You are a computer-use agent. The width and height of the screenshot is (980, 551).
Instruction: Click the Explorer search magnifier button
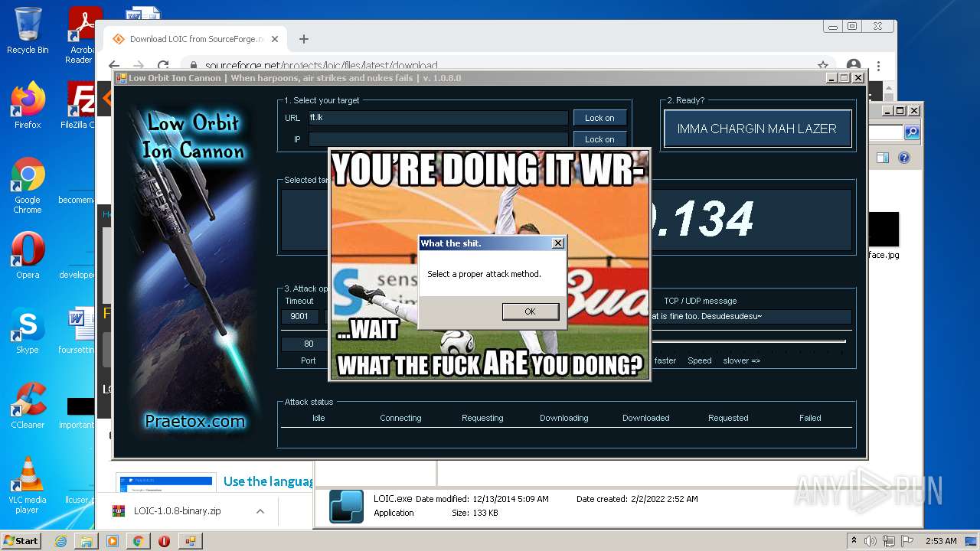point(912,132)
